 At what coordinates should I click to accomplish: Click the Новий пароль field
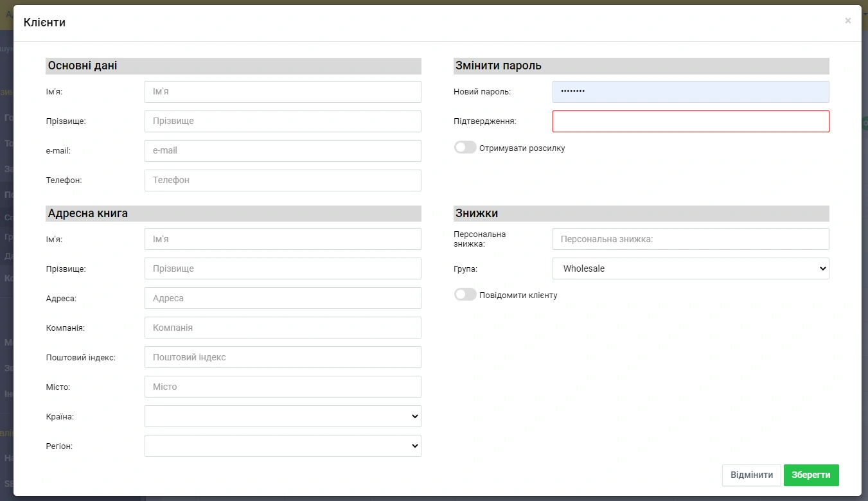pyautogui.click(x=690, y=92)
